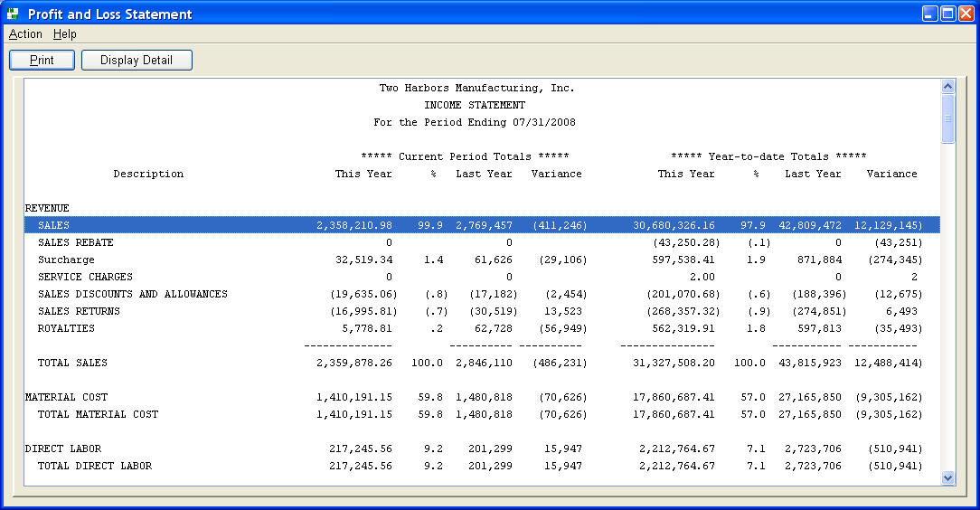
Task: Select the SALES RETURNS row label
Action: tap(79, 311)
